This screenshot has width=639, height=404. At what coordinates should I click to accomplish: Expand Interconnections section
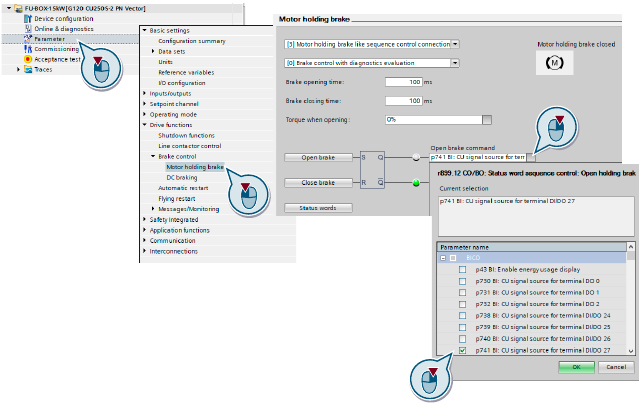144,251
